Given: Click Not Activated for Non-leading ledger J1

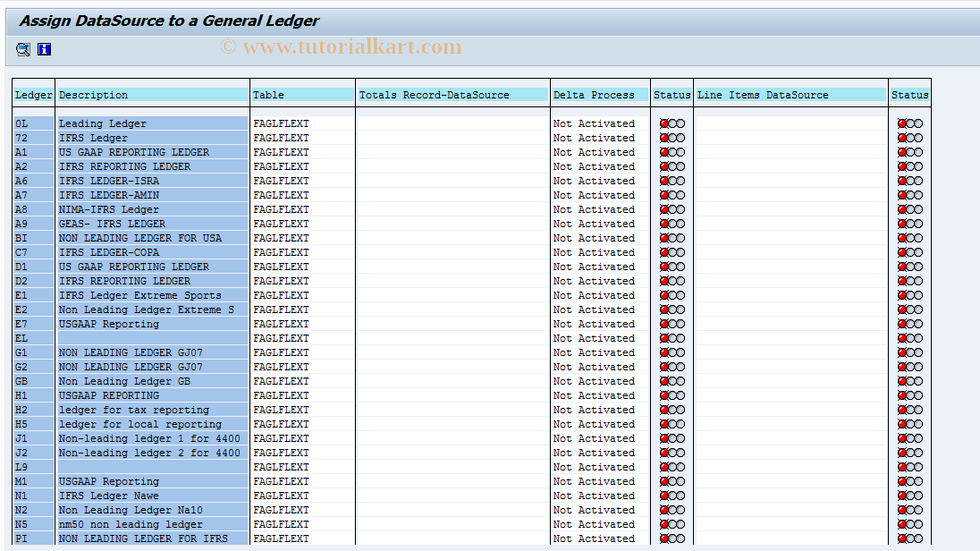Looking at the screenshot, I should (x=593, y=438).
